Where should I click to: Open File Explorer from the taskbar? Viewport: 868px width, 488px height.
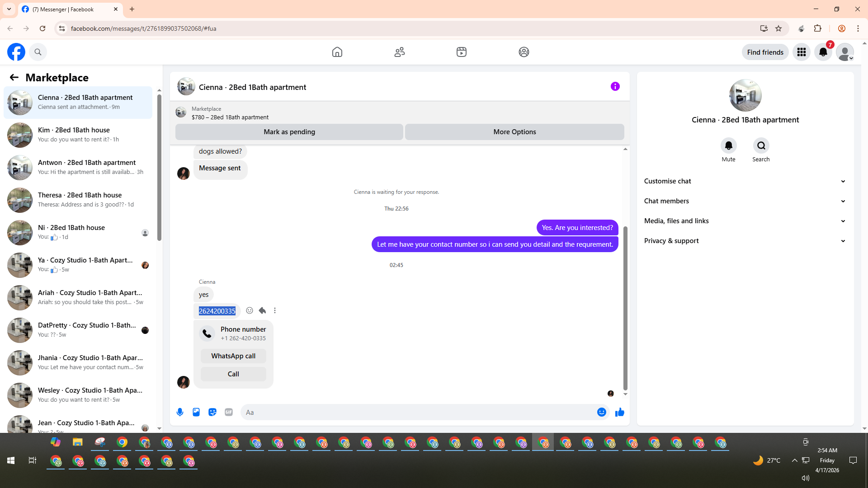tap(78, 442)
